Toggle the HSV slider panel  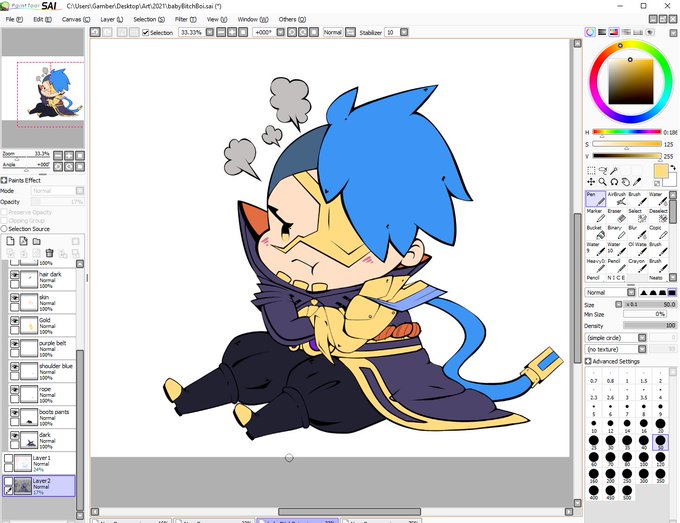coord(614,32)
